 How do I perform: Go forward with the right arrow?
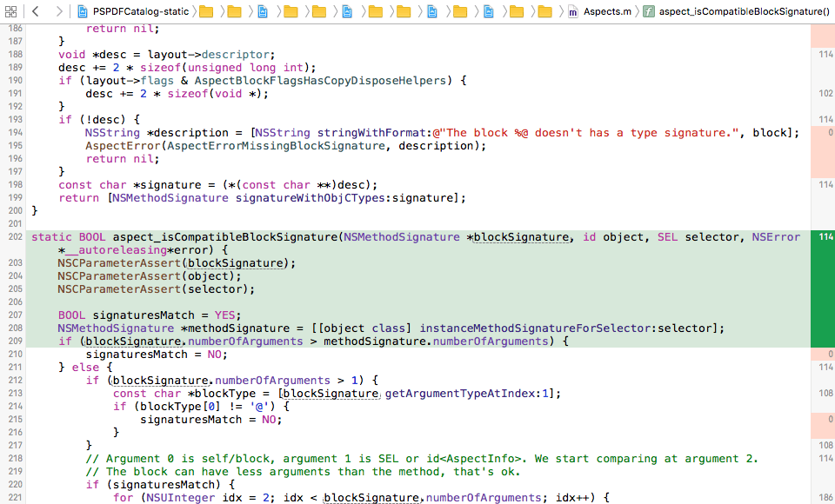point(58,11)
